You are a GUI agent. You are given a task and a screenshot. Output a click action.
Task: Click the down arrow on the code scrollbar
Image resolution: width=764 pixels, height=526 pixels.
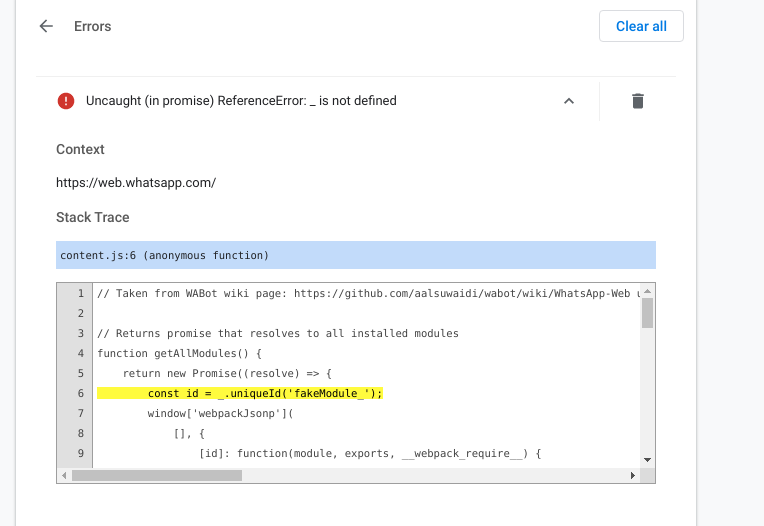click(648, 460)
